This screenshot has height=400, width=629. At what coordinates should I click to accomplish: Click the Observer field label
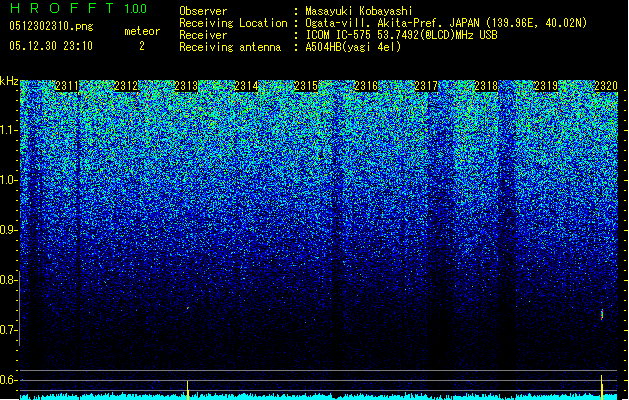pyautogui.click(x=203, y=11)
